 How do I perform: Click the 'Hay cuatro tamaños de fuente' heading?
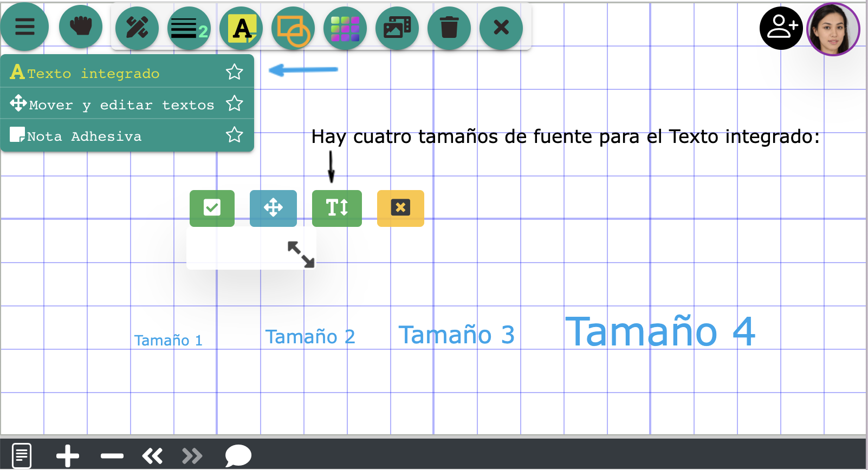(x=565, y=136)
